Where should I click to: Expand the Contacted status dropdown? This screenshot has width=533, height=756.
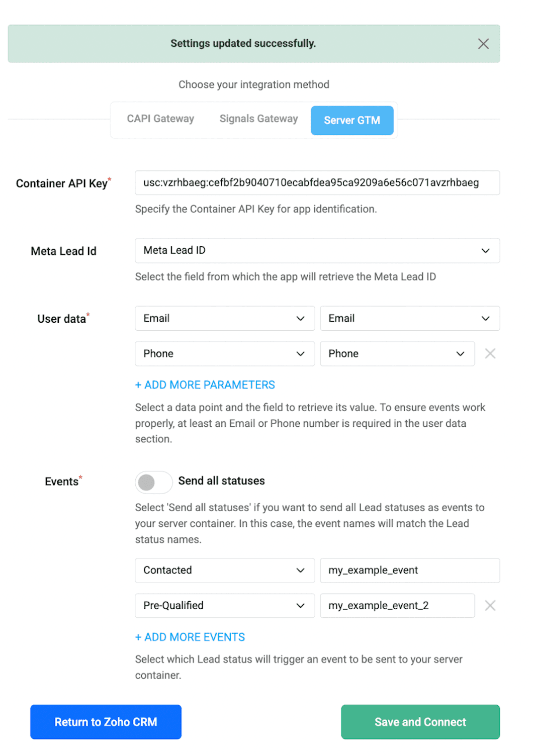224,571
